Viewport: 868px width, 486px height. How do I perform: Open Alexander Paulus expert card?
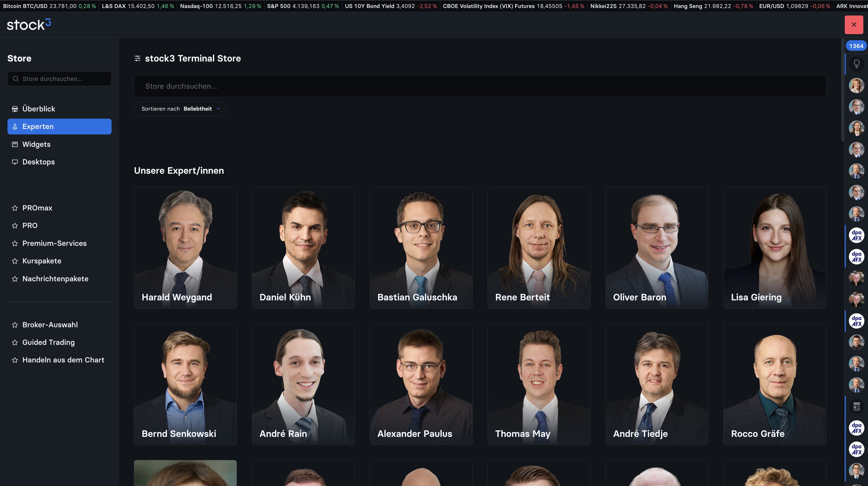[x=421, y=384]
